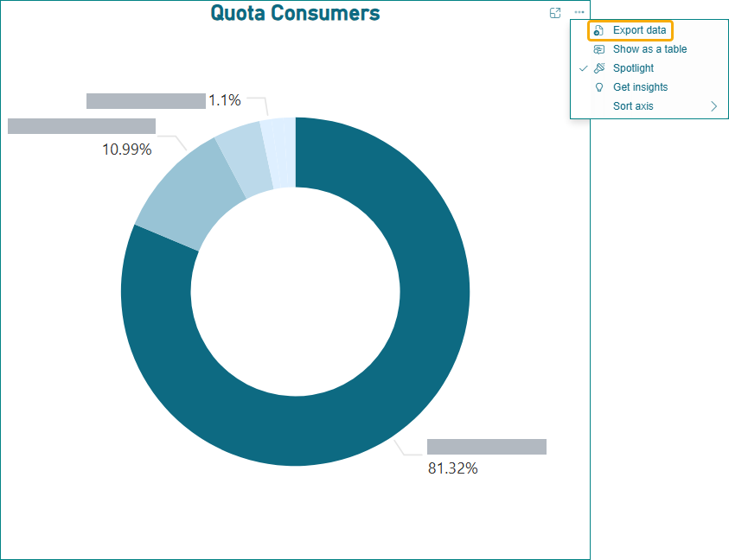The width and height of the screenshot is (729, 560).
Task: Click the Spotlight icon
Action: pos(599,68)
